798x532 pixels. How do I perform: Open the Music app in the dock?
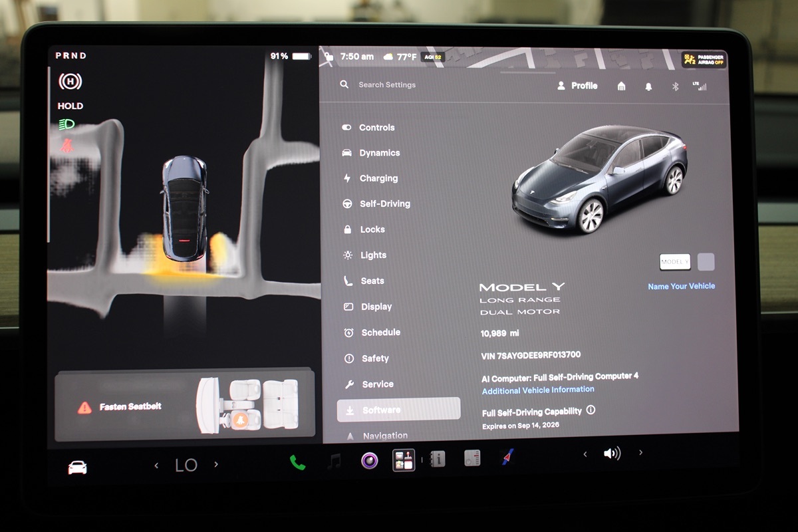coord(334,462)
